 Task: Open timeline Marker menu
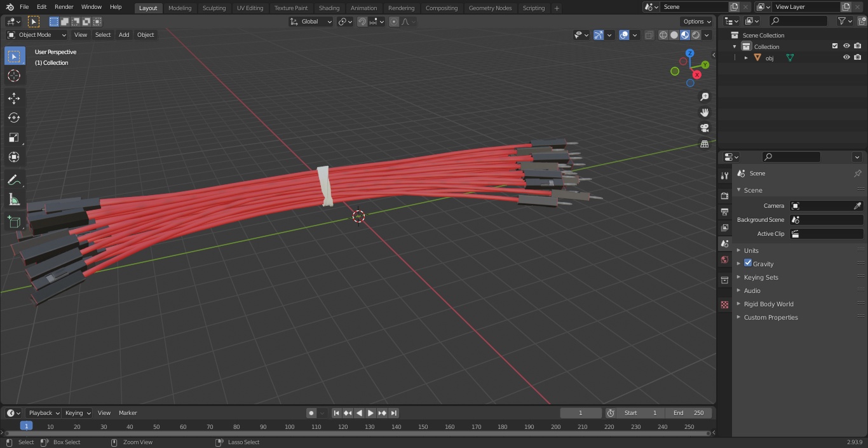[128, 413]
